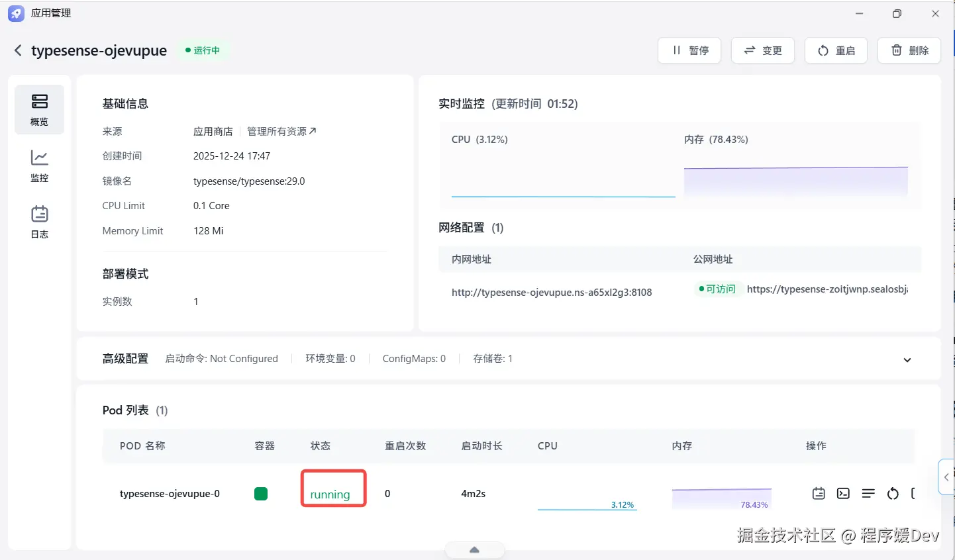
Task: Click the 启动时长 column header
Action: click(x=481, y=446)
